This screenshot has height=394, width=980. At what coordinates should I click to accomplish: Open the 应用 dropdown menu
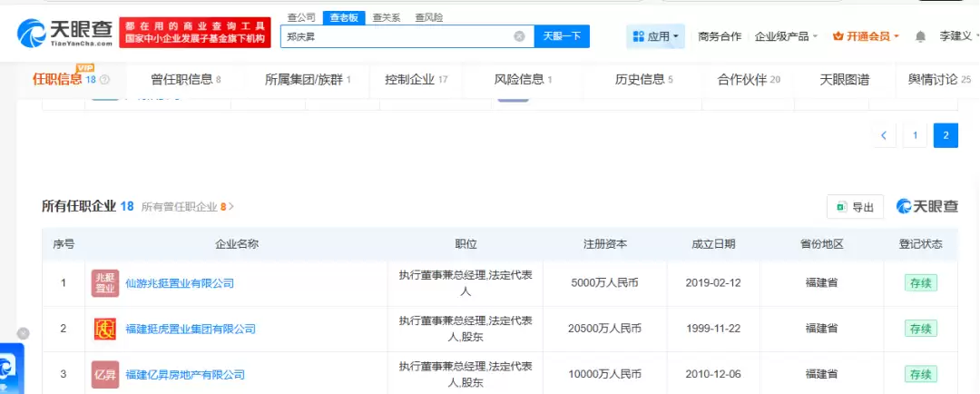tap(655, 36)
